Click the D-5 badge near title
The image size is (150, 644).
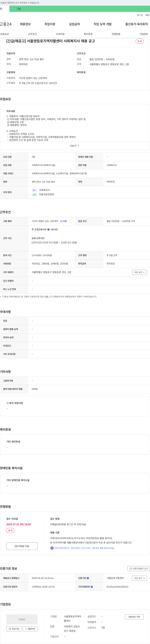click(x=140, y=41)
